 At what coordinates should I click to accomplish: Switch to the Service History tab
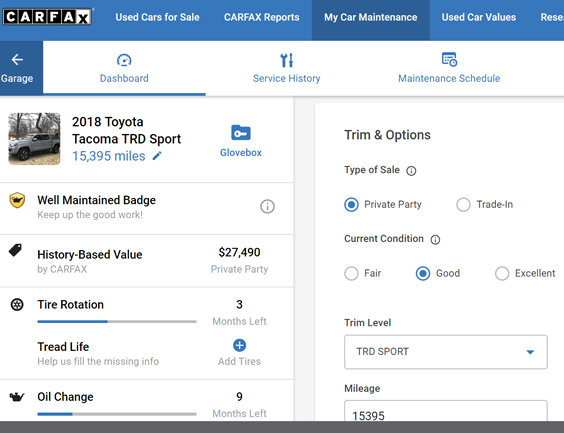(286, 68)
